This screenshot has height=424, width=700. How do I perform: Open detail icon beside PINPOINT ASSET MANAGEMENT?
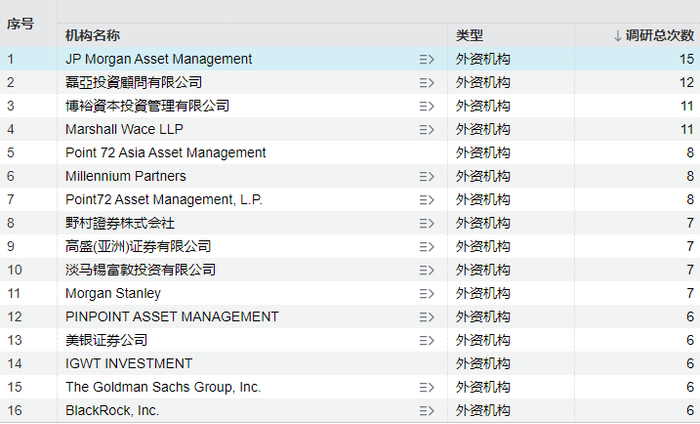(427, 317)
